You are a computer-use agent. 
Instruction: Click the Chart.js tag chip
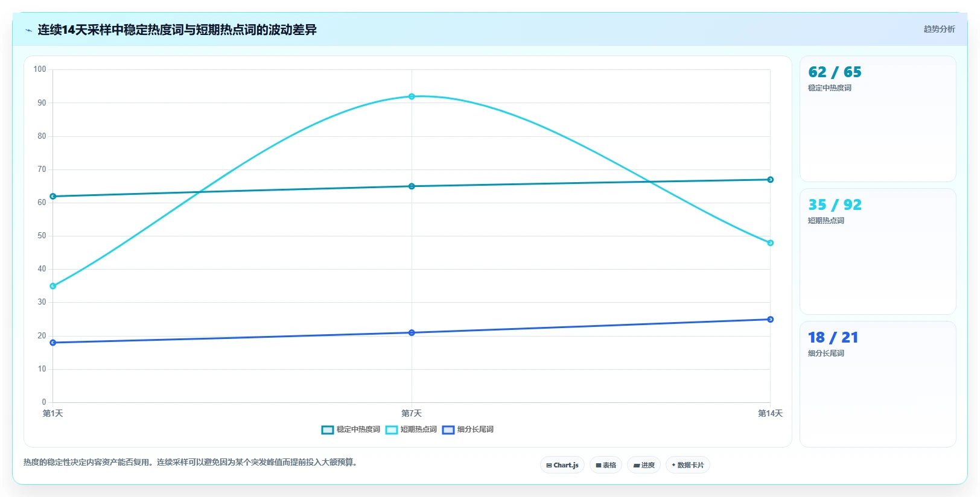[x=562, y=465]
